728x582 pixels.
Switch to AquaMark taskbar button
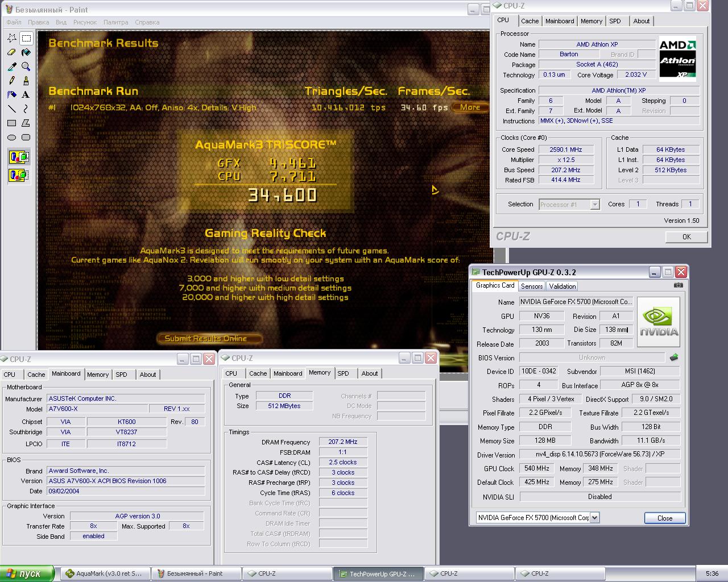coord(105,573)
